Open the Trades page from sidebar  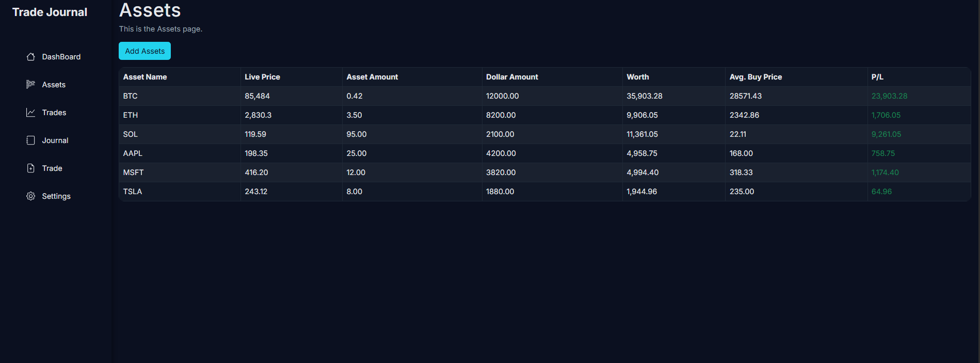54,112
